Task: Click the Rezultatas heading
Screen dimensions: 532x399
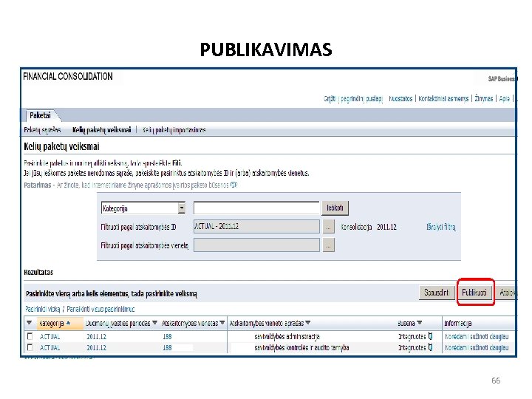Action: (38, 272)
